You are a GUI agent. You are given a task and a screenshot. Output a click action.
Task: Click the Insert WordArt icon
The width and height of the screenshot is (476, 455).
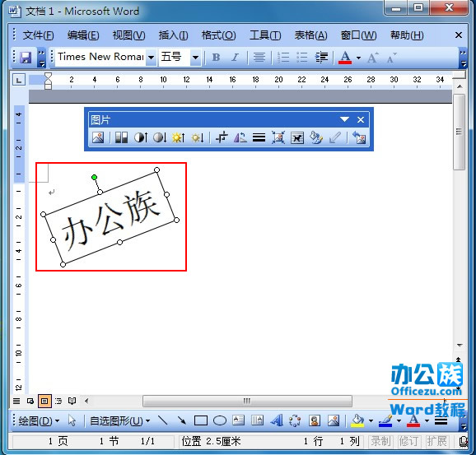277,420
